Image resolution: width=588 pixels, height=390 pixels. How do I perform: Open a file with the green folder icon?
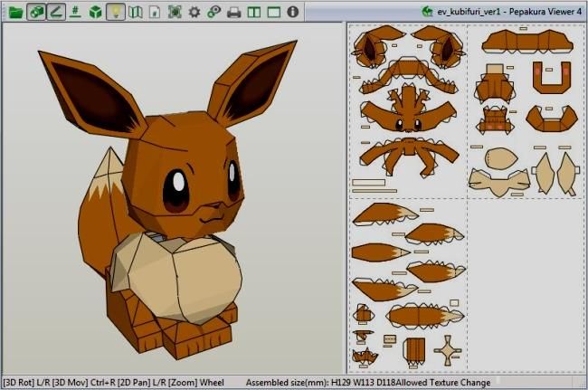coord(16,12)
